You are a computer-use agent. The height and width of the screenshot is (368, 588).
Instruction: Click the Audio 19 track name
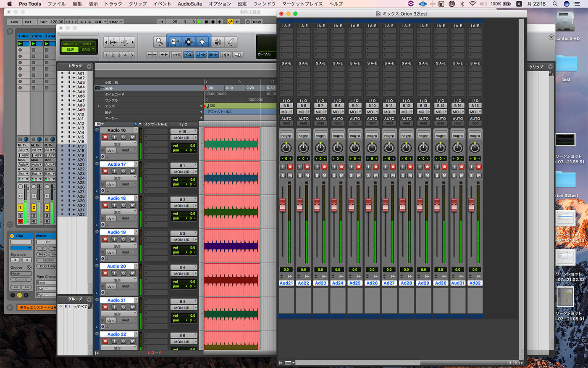[x=116, y=232]
